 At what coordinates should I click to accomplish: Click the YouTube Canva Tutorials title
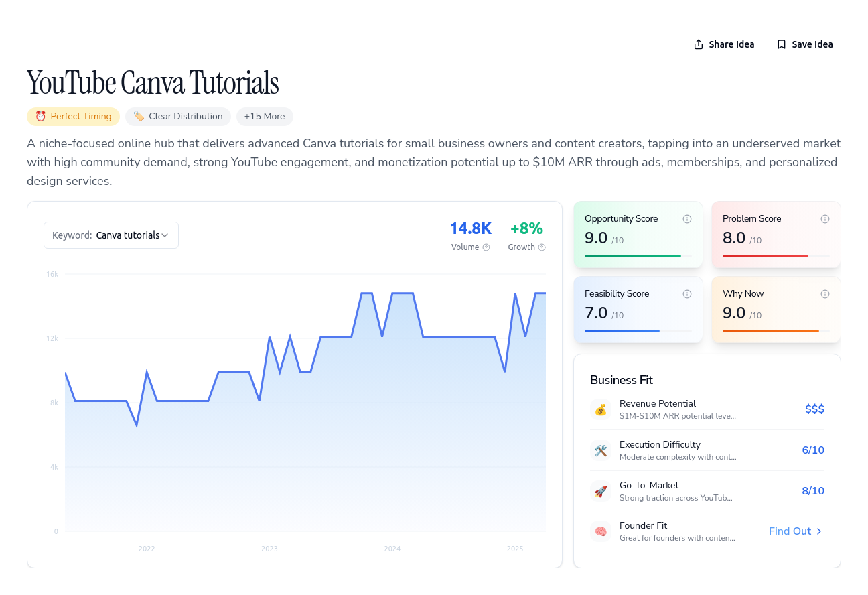pos(153,83)
